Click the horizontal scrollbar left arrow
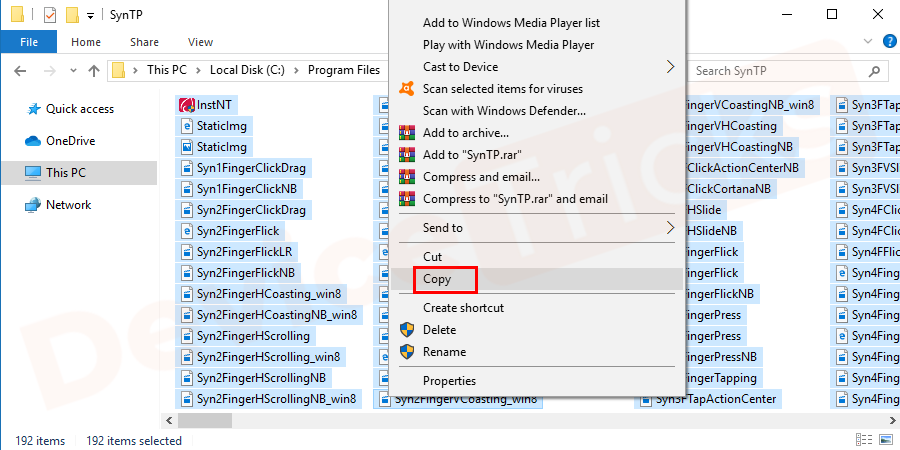The width and height of the screenshot is (900, 450). pyautogui.click(x=169, y=421)
